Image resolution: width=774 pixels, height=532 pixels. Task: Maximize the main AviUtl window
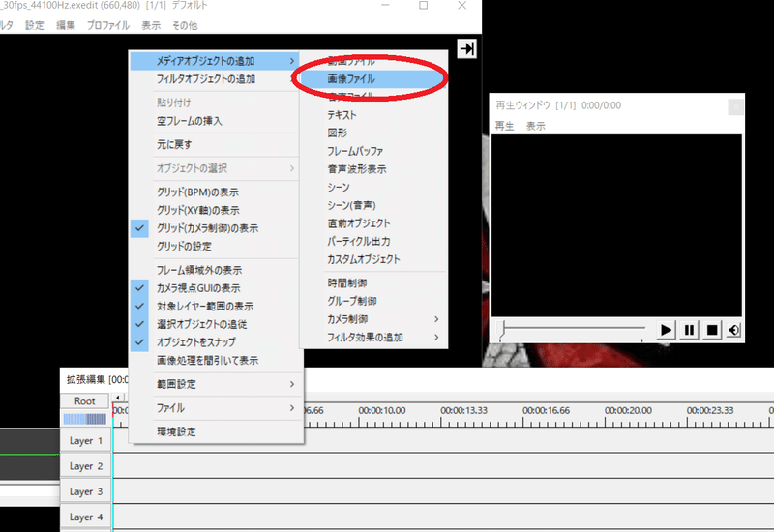(424, 6)
